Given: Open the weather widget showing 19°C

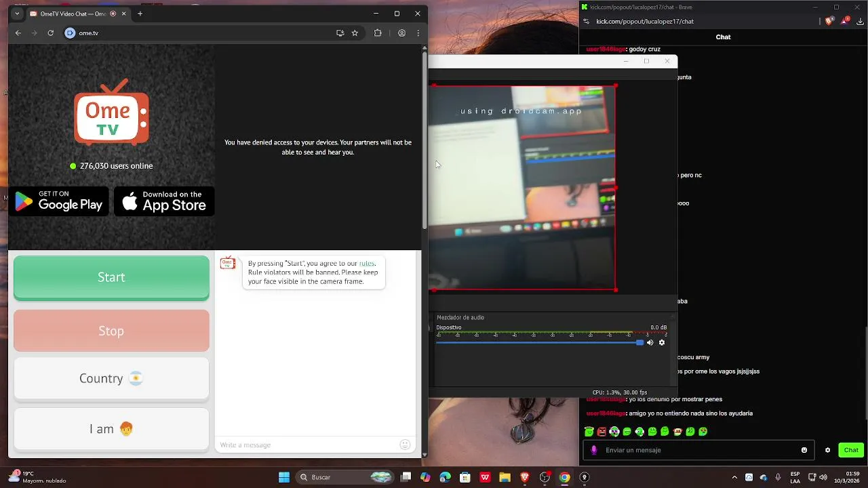Looking at the screenshot, I should pos(37,477).
